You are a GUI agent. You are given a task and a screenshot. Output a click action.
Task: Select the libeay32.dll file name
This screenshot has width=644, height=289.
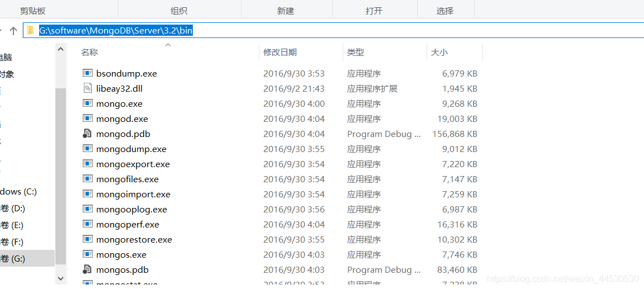(x=120, y=89)
